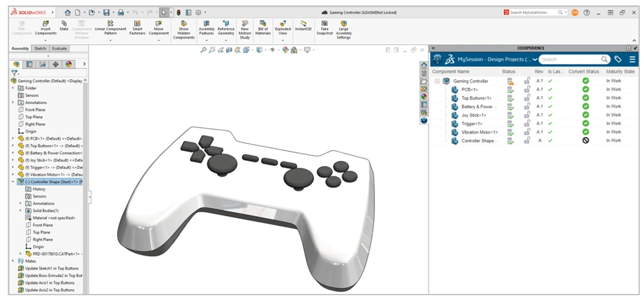Open the DimXpertManager crosshair tab
Image resolution: width=644 pixels, height=300 pixels.
click(56, 64)
